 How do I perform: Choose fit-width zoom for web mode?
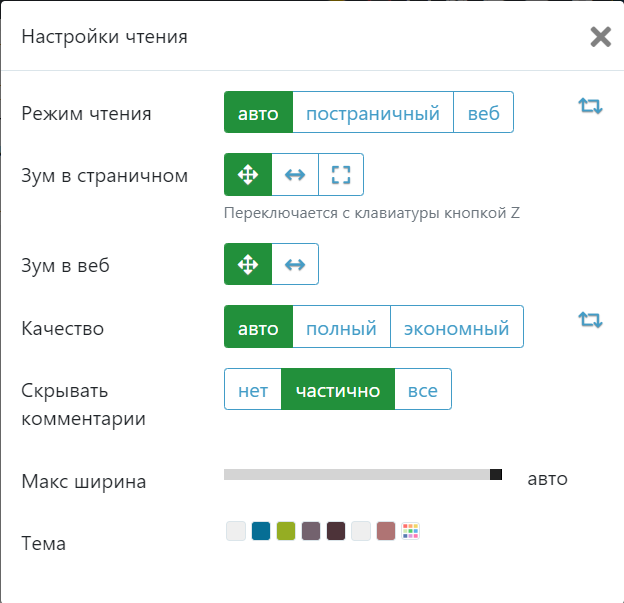(x=295, y=265)
